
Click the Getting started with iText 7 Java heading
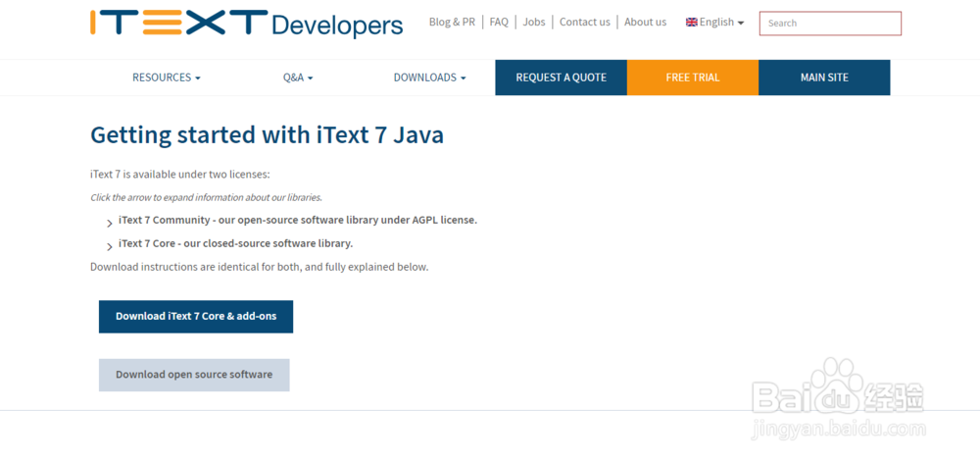pyautogui.click(x=267, y=135)
